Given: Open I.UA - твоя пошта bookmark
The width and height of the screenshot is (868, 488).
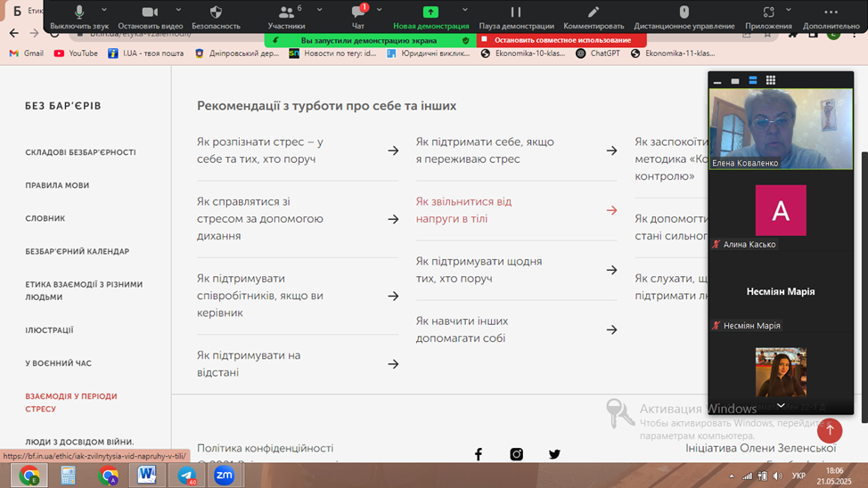Looking at the screenshot, I should click(x=146, y=53).
